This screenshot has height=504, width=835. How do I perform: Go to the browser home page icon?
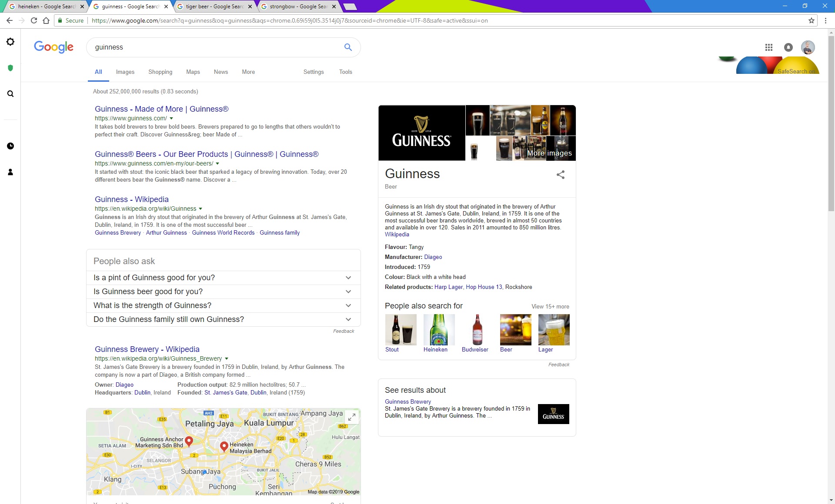coord(46,20)
